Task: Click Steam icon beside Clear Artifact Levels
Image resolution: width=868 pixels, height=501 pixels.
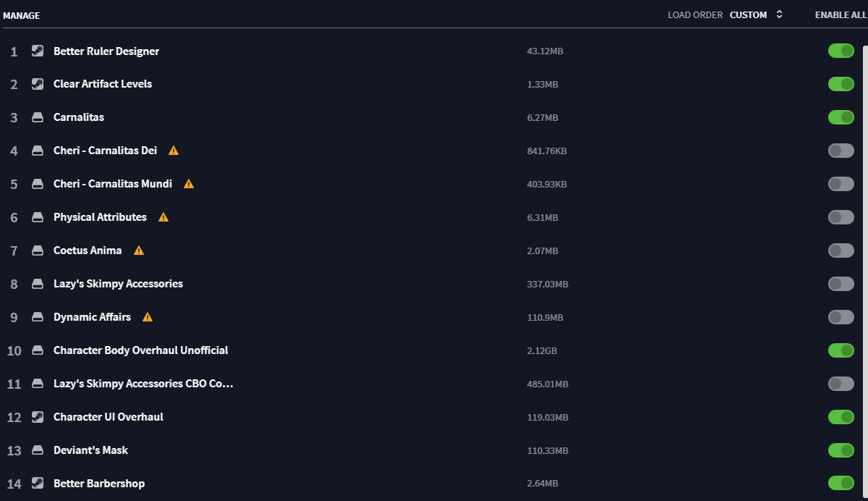Action: click(x=38, y=84)
